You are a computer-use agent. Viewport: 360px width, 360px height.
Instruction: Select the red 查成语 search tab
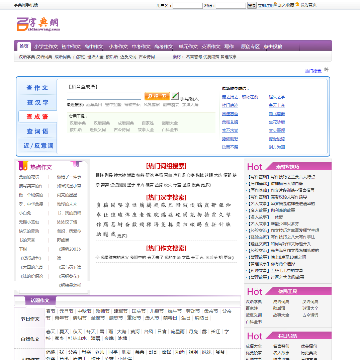38,117
